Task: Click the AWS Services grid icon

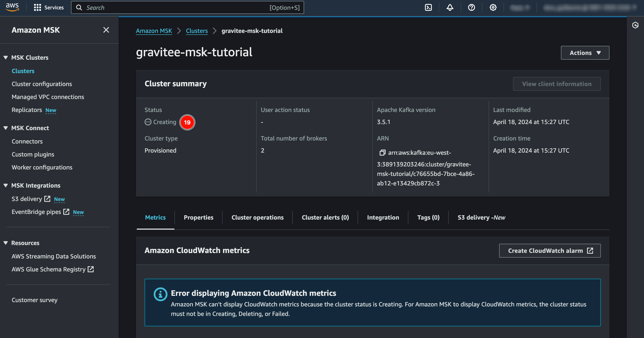Action: [37, 7]
